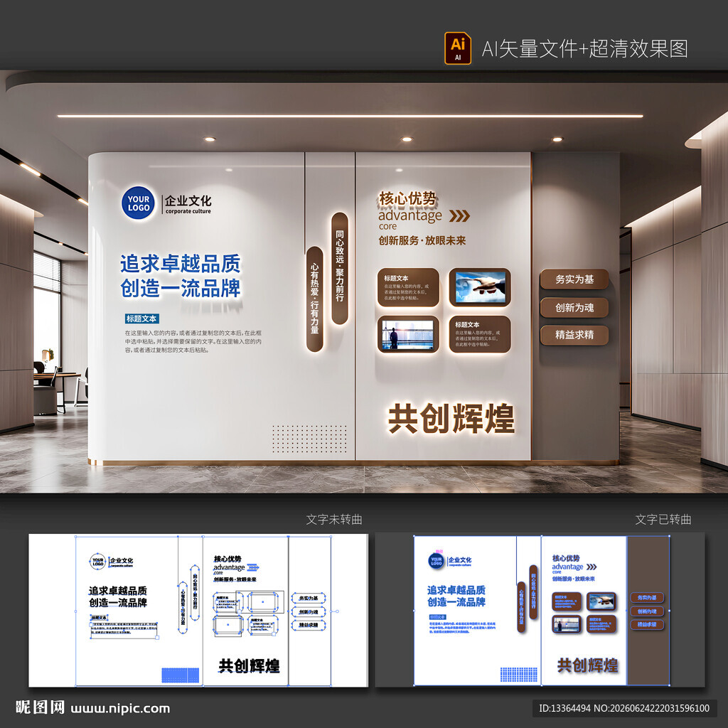The image size is (728, 728).
Task: Open the person silhouette photo thumbnail
Action: click(x=408, y=334)
